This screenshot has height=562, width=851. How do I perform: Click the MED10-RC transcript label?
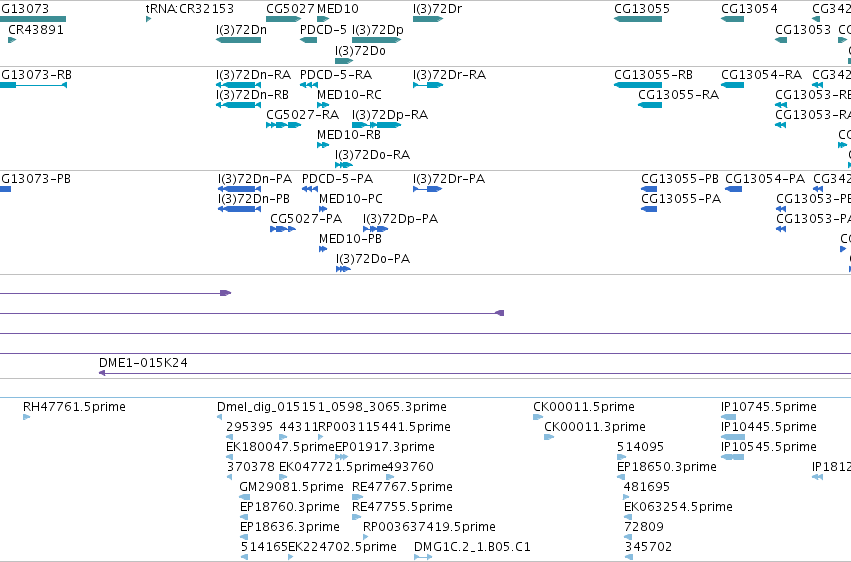pyautogui.click(x=350, y=95)
